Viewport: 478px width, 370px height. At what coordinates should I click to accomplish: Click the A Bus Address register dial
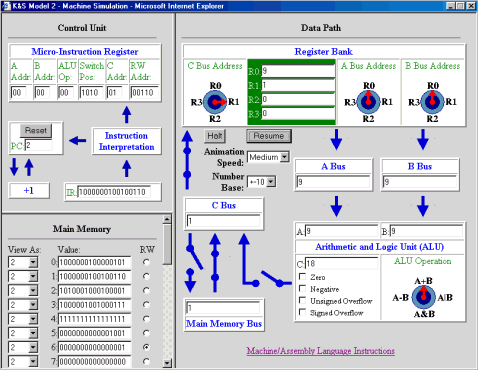coord(368,102)
